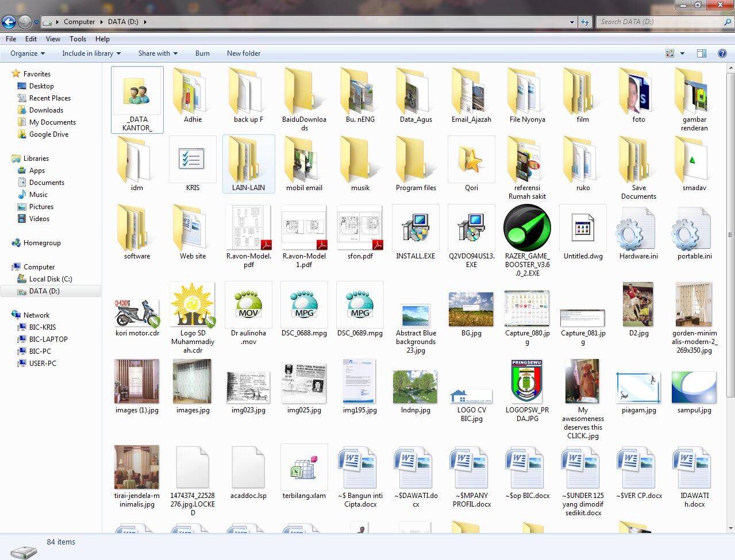Launch the RAZER_GAME_BOOSTER_V3.6 executable
Image resolution: width=735 pixels, height=560 pixels.
point(526,228)
